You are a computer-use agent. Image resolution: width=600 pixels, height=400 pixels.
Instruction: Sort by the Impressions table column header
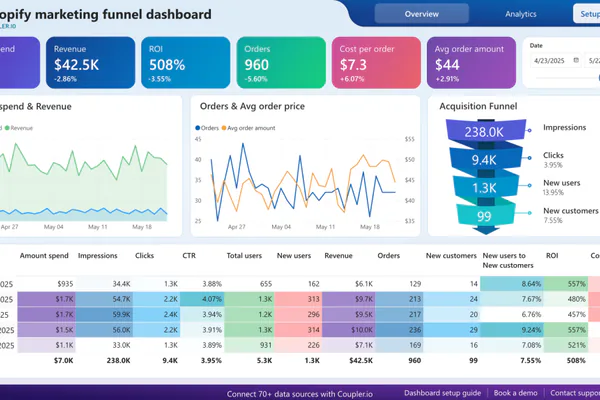98,256
